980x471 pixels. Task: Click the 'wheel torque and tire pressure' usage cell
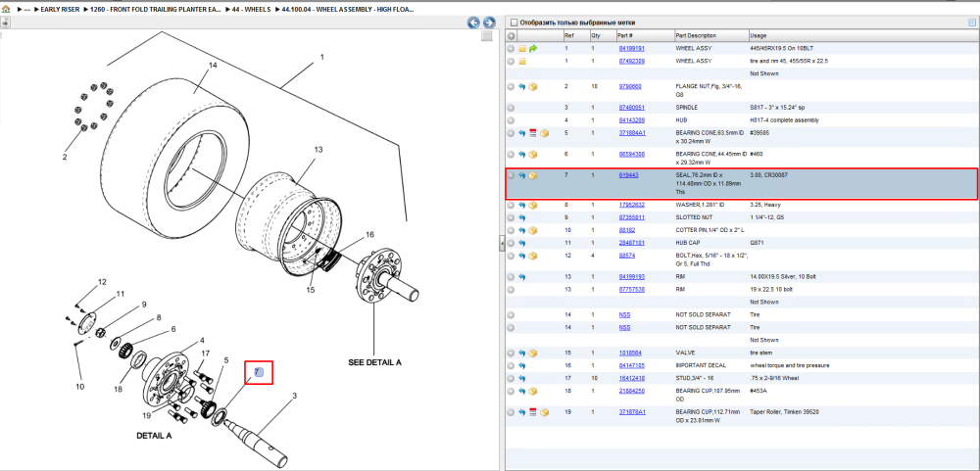pyautogui.click(x=789, y=365)
